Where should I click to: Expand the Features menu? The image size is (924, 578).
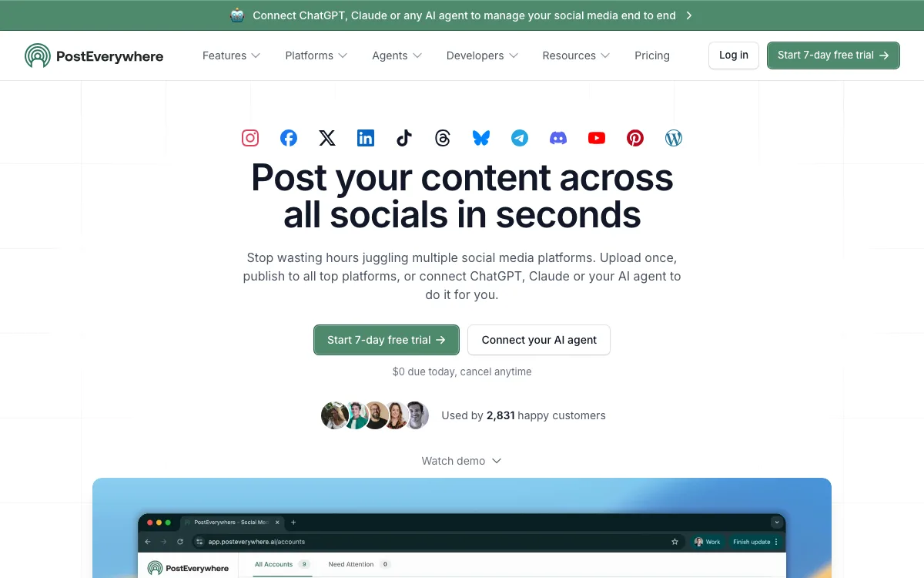232,55
